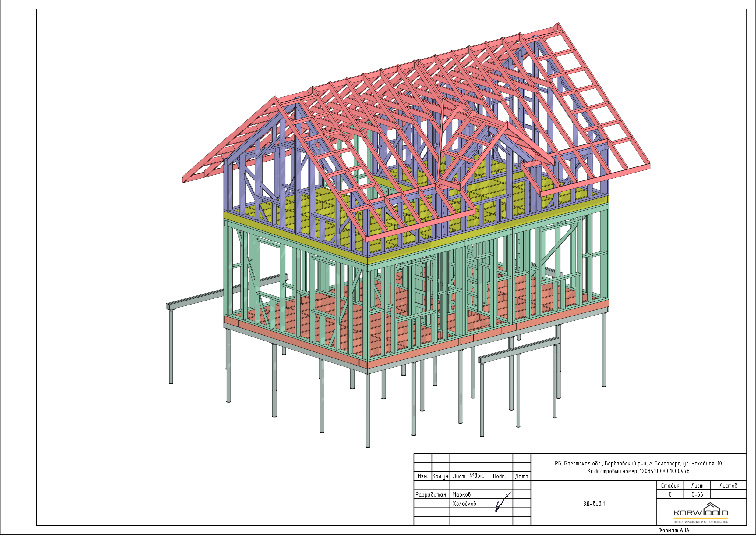Click the 'Изм.' column header
The height and width of the screenshot is (535, 756).
tap(423, 476)
